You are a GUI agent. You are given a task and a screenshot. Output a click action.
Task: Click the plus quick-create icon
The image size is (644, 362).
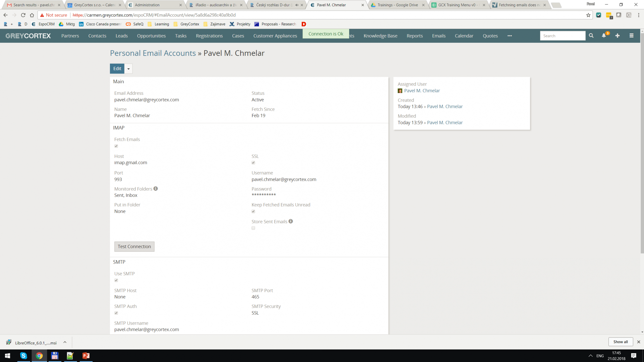617,36
